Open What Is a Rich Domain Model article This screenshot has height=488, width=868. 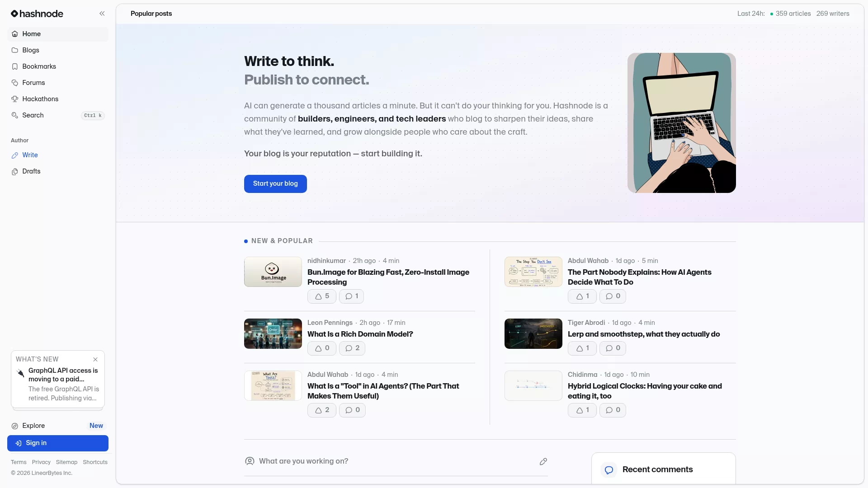360,334
